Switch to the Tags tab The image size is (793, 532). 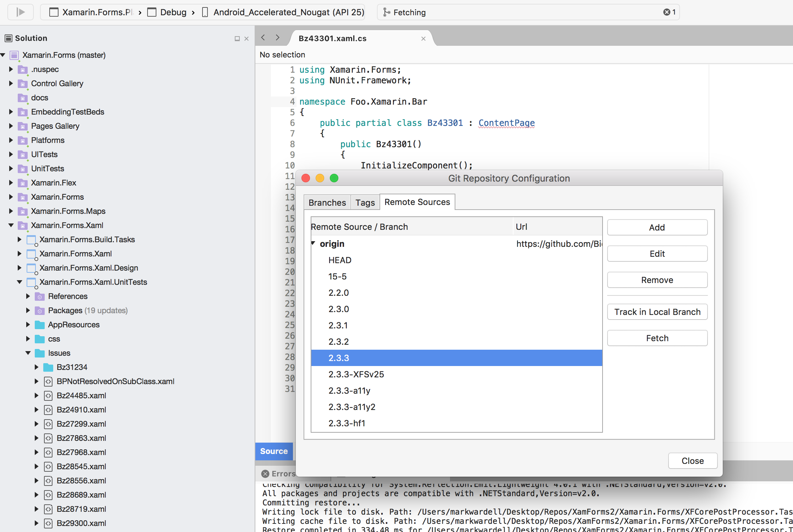[x=365, y=203]
